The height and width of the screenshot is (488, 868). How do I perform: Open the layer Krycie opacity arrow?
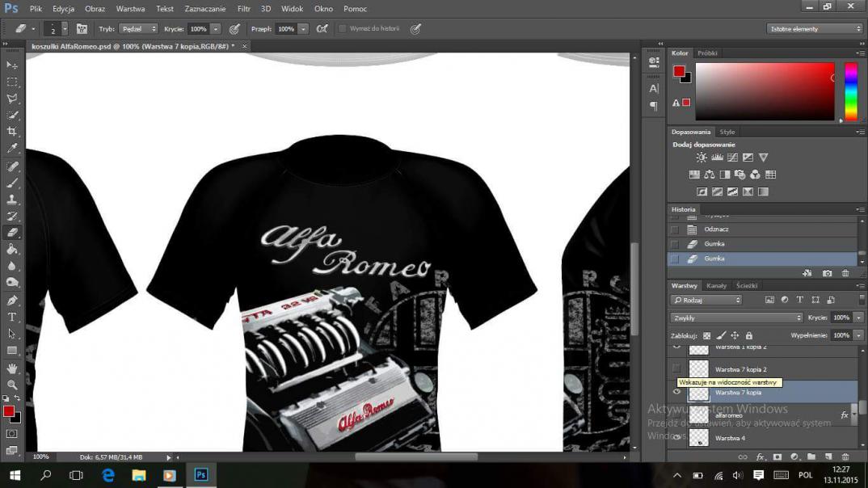(858, 318)
